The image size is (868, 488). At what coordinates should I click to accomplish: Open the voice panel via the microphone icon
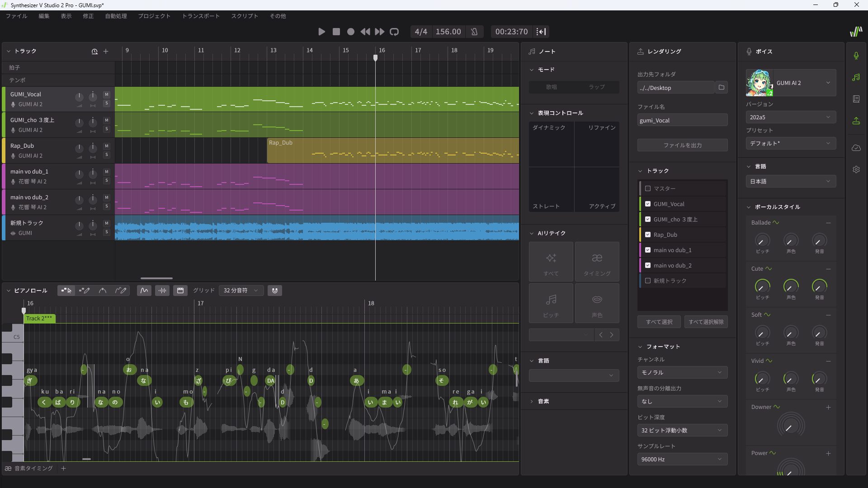tap(856, 55)
